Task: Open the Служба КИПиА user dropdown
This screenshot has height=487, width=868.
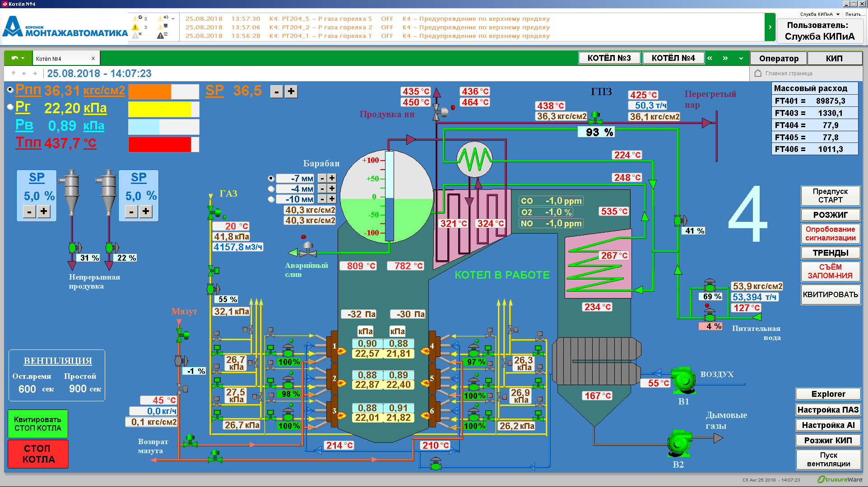Action: 820,14
